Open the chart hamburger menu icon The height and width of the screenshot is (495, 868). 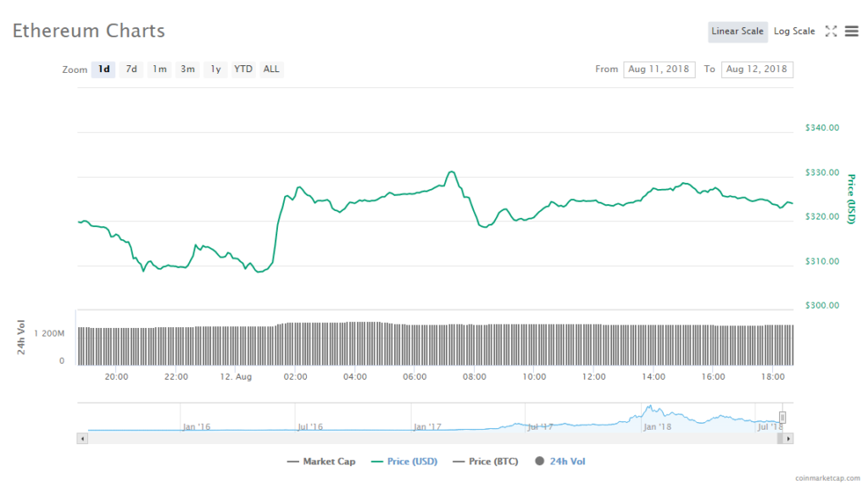tap(851, 31)
